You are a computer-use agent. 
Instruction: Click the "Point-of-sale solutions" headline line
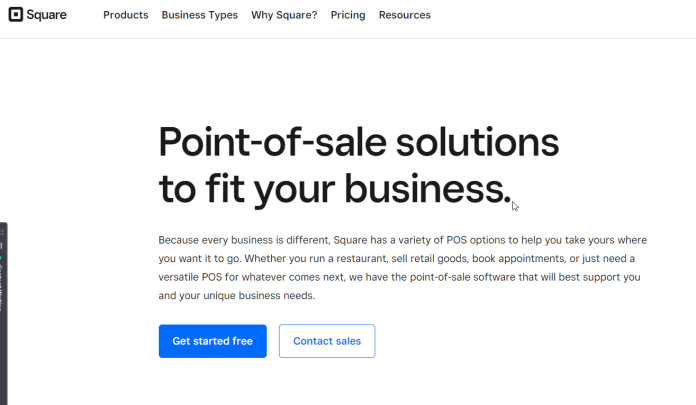tap(359, 142)
